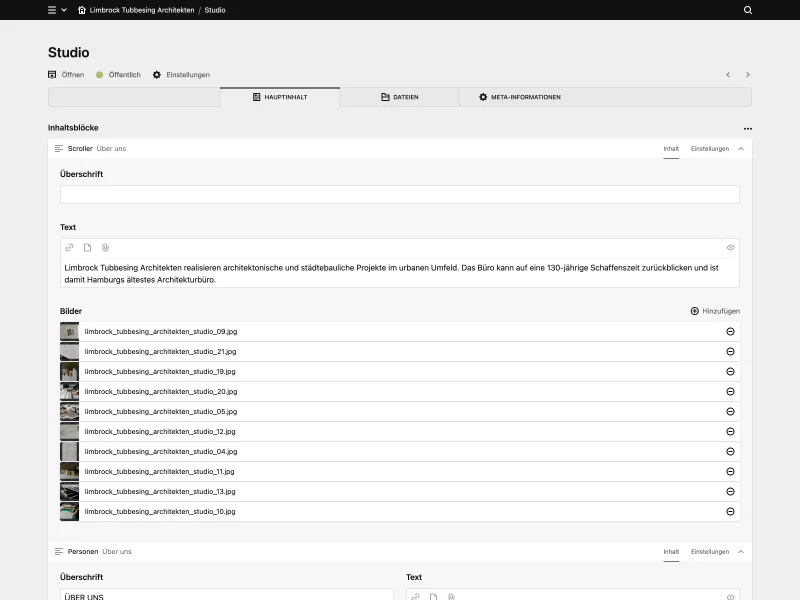Open META-INFORMATIONEN tab

click(x=524, y=97)
